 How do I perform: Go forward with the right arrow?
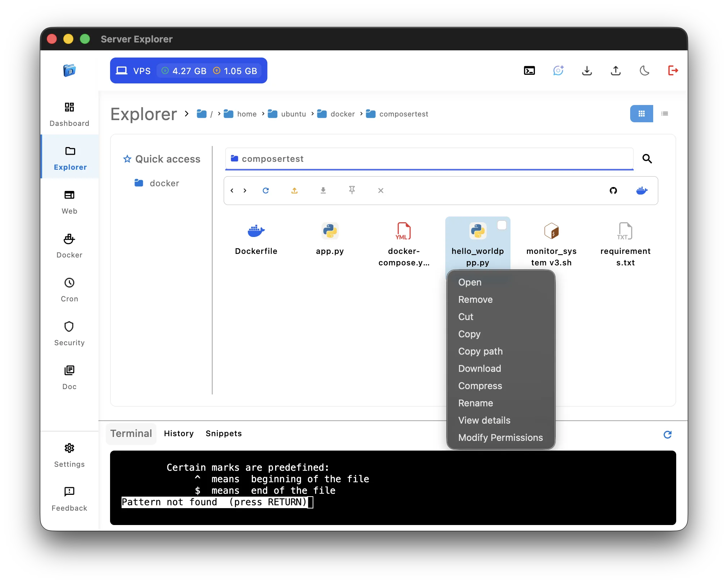tap(245, 190)
